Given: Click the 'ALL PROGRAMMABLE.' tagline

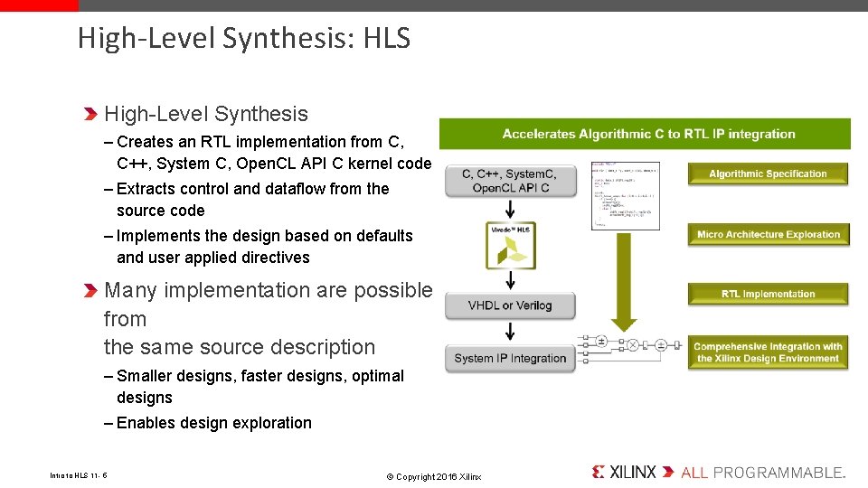Looking at the screenshot, I should pos(763,473).
